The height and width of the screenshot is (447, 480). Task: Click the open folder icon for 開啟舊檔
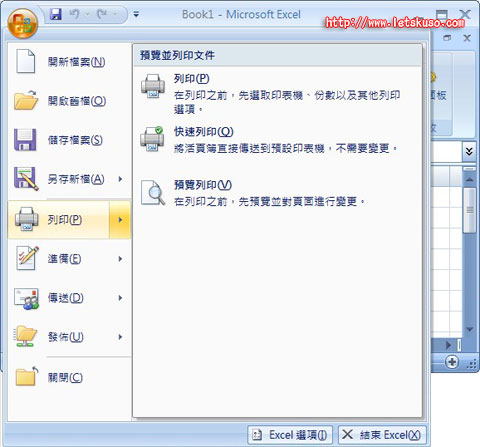pos(26,100)
